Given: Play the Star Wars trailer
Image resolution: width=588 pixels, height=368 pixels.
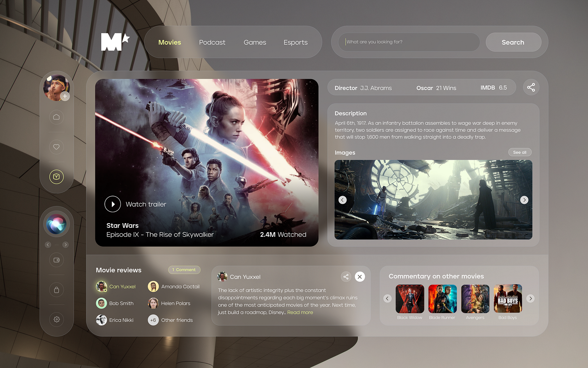Looking at the screenshot, I should (x=113, y=204).
